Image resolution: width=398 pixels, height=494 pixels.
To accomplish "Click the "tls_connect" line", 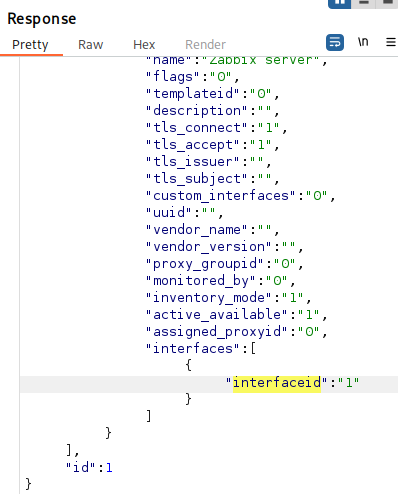I will 216,128.
